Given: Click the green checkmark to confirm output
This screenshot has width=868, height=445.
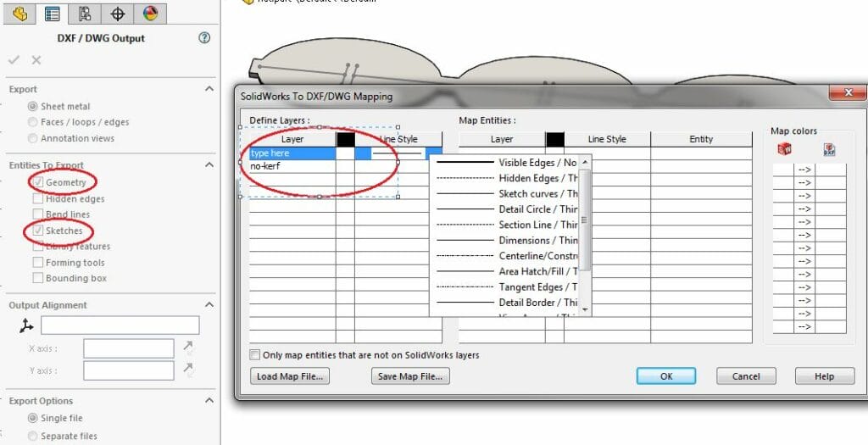Looking at the screenshot, I should (14, 60).
